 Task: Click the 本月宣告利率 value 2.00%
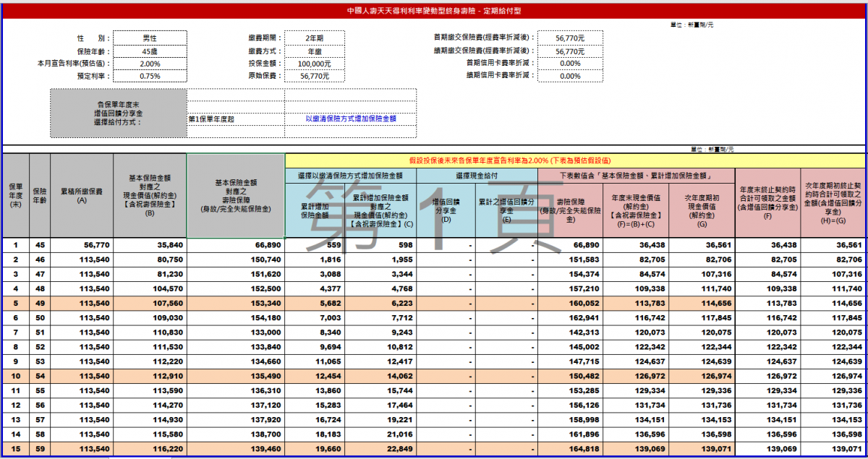point(149,64)
